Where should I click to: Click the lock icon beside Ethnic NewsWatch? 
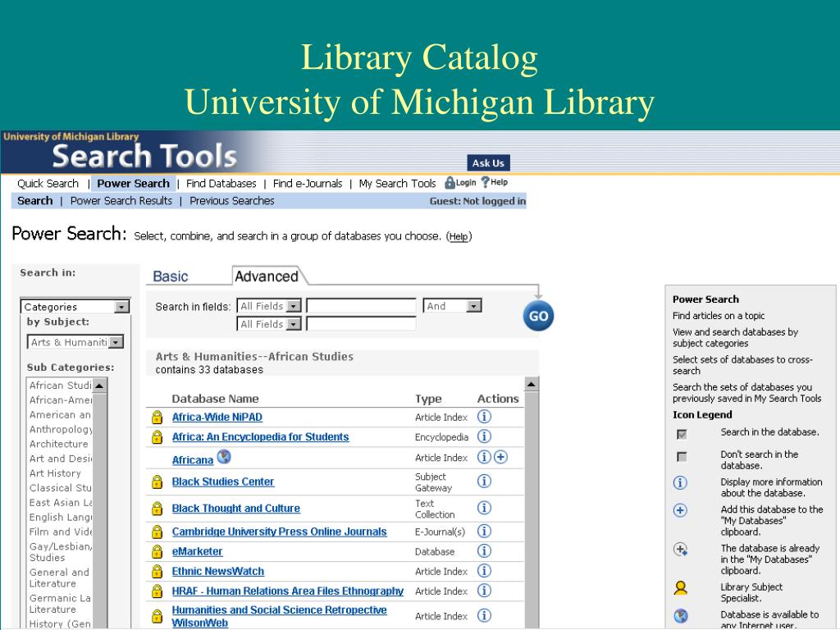[x=157, y=571]
